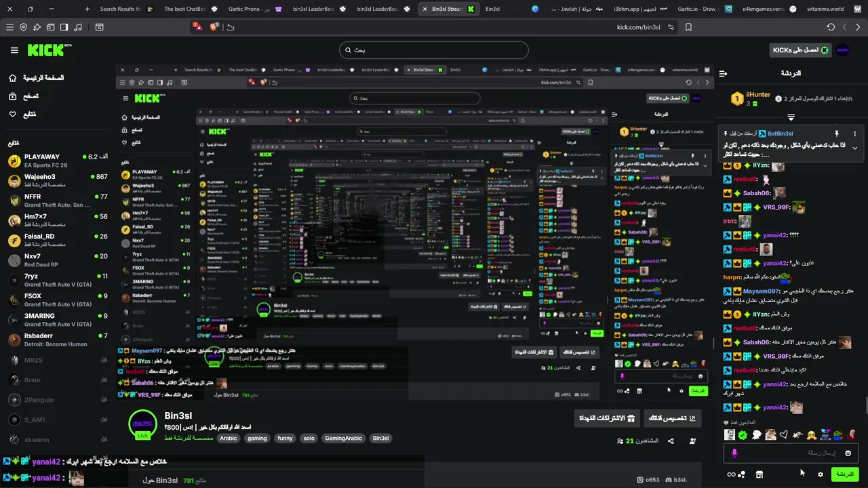The height and width of the screenshot is (488, 868).
Task: Open the Browse sidebar link
Action: pyautogui.click(x=23, y=96)
